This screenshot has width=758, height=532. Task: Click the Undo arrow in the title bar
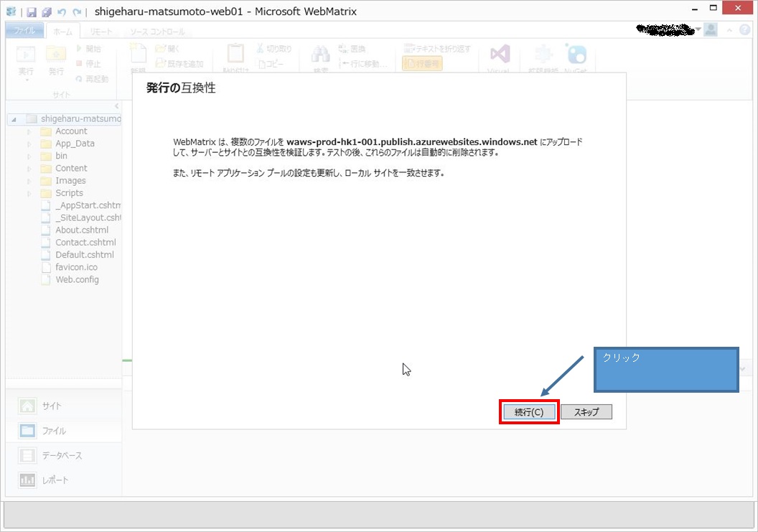[62, 12]
